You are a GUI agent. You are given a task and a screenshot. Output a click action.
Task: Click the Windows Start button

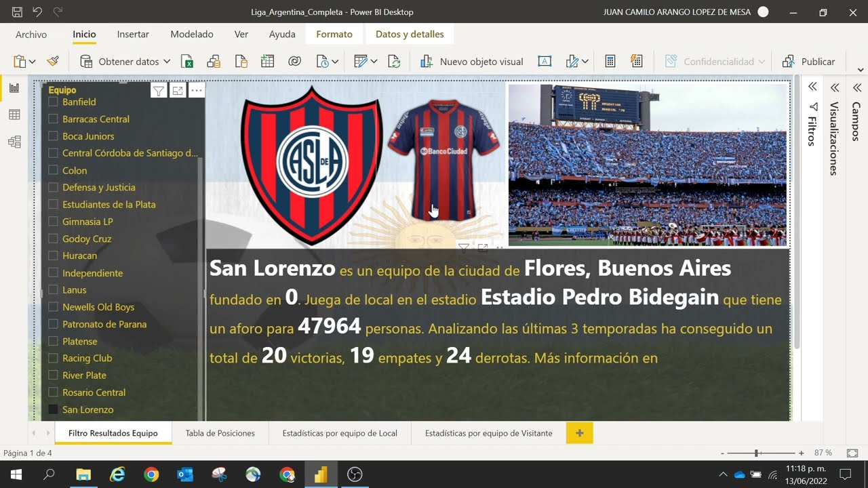click(16, 474)
